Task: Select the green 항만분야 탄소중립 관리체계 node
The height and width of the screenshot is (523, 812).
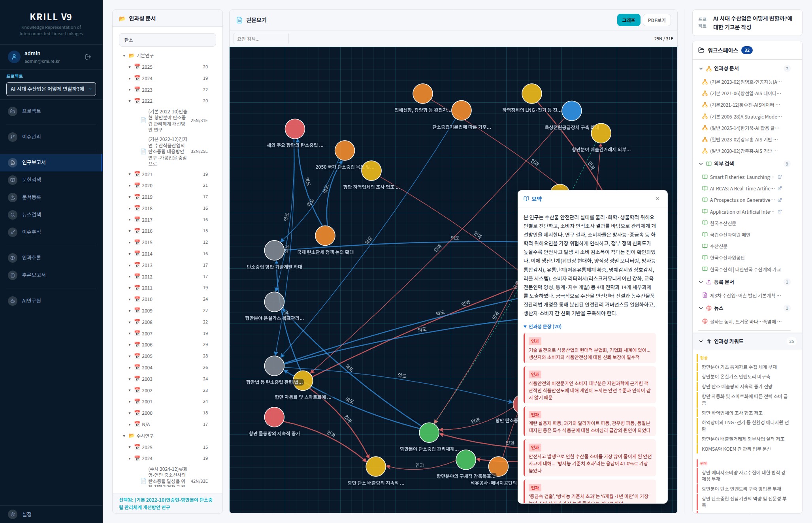Action: pyautogui.click(x=429, y=432)
